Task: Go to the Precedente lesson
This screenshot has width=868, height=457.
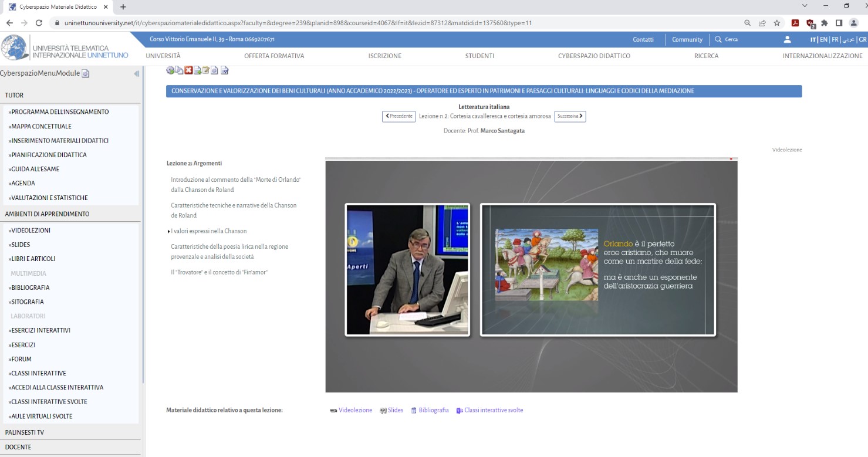Action: pos(398,116)
